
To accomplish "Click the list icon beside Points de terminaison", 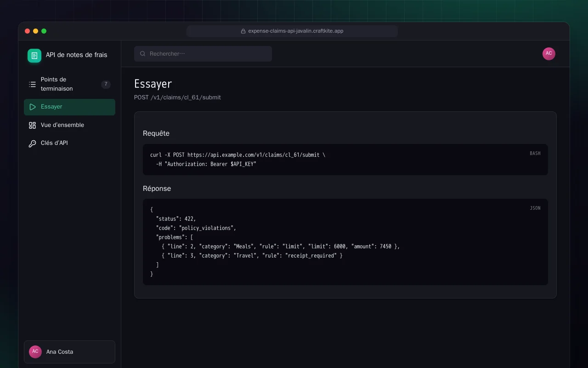I will pos(32,84).
